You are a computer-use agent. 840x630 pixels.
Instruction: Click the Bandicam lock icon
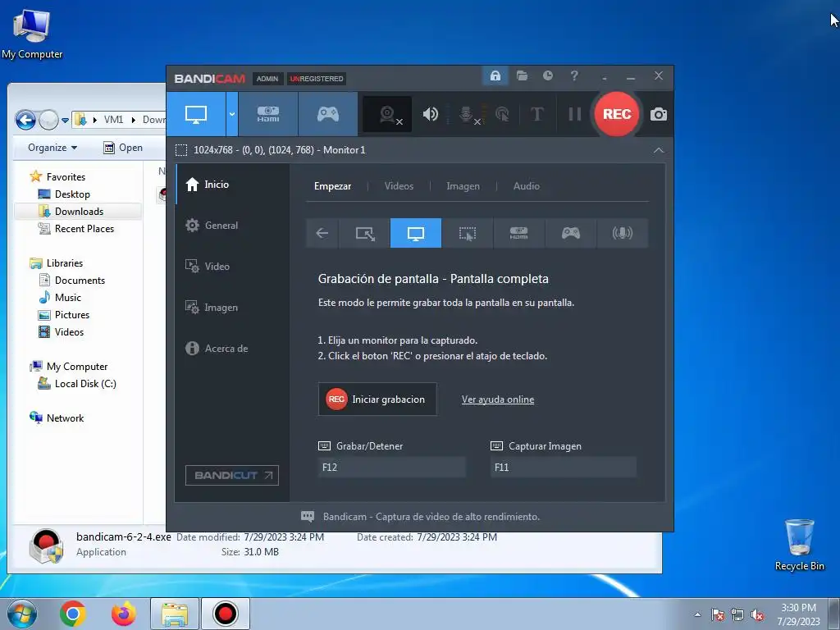(495, 75)
